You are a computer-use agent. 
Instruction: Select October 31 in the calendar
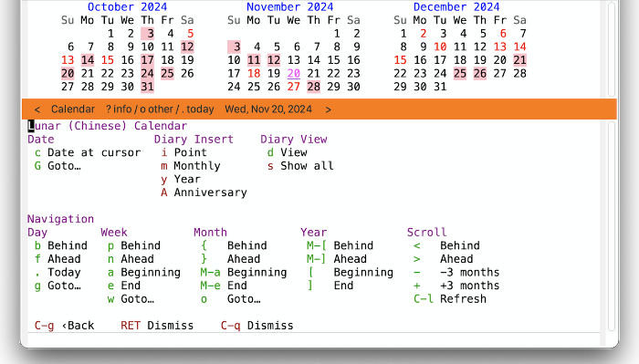[x=148, y=87]
